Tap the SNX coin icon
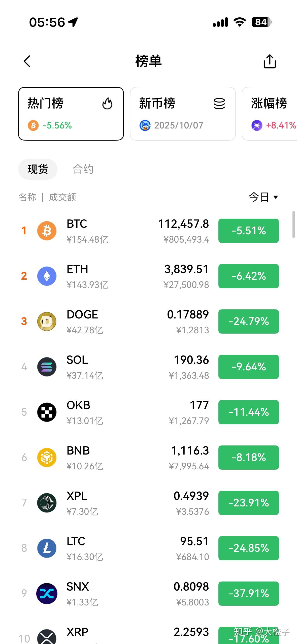The height and width of the screenshot is (644, 297). coord(47,594)
